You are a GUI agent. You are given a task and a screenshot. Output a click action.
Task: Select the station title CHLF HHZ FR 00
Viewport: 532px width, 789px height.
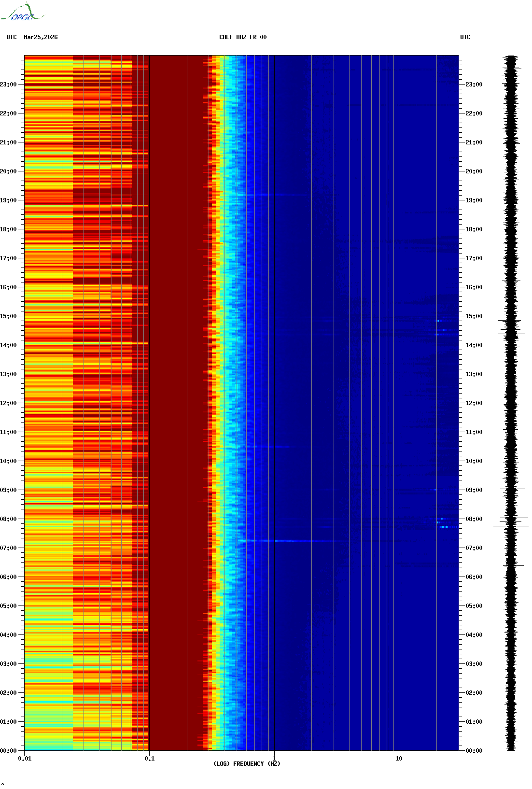pyautogui.click(x=242, y=37)
